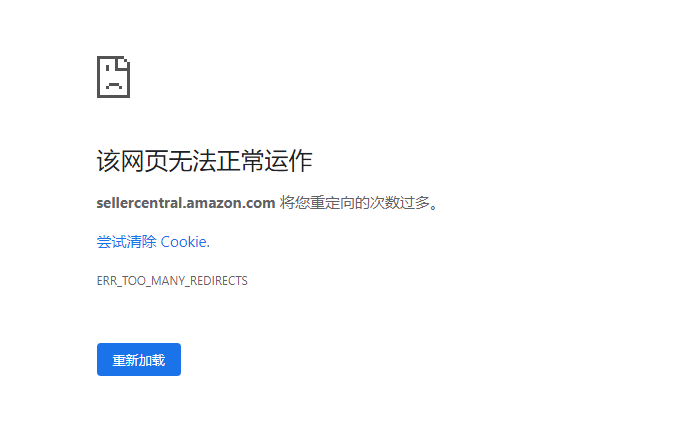Select the word amazon in the domain text
The height and width of the screenshot is (425, 680).
coord(216,203)
